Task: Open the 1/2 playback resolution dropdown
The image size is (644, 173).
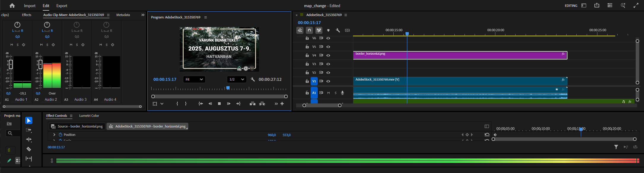Action: 236,79
